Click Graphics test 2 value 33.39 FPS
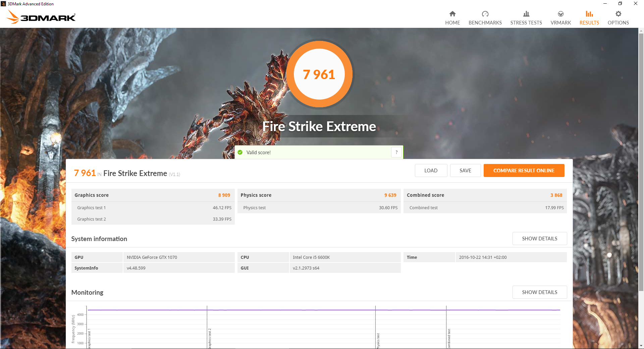Image resolution: width=644 pixels, height=349 pixels. (222, 219)
